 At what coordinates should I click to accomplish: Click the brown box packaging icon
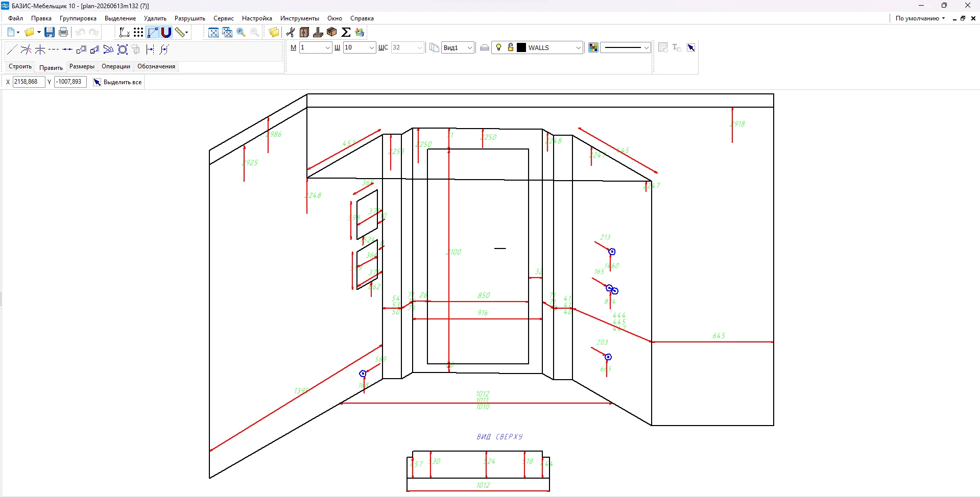click(x=332, y=32)
